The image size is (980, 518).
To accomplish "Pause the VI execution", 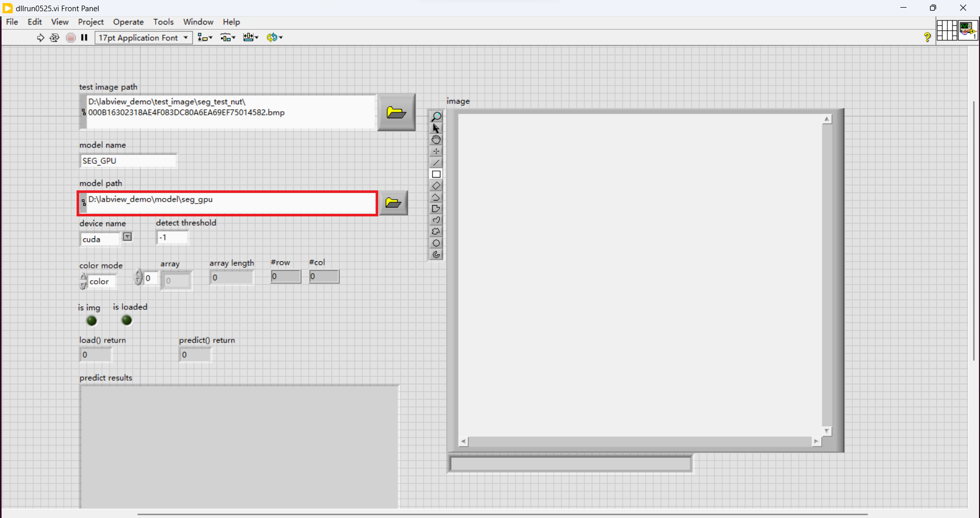I will (x=84, y=37).
